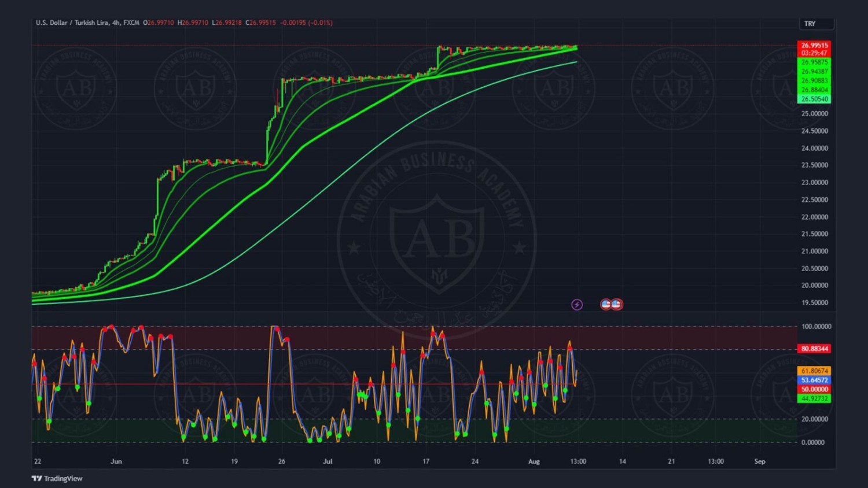The image size is (868, 488).
Task: Click the 10 date on time axis
Action: click(377, 461)
